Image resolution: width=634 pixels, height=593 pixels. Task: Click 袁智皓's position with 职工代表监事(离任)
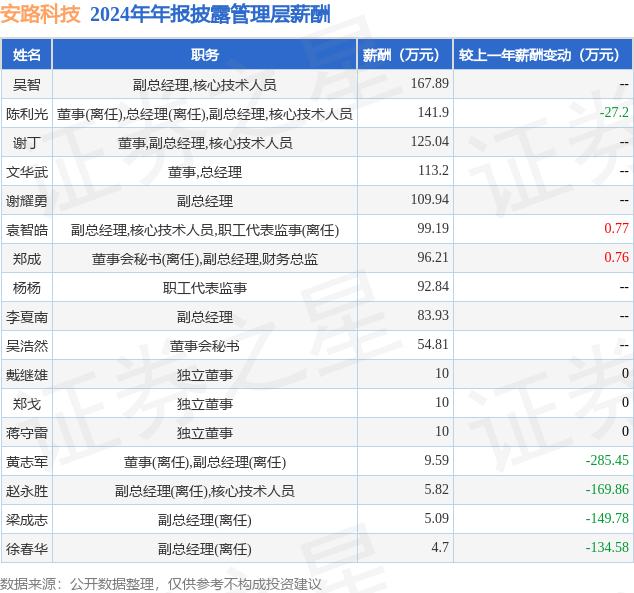coord(205,230)
